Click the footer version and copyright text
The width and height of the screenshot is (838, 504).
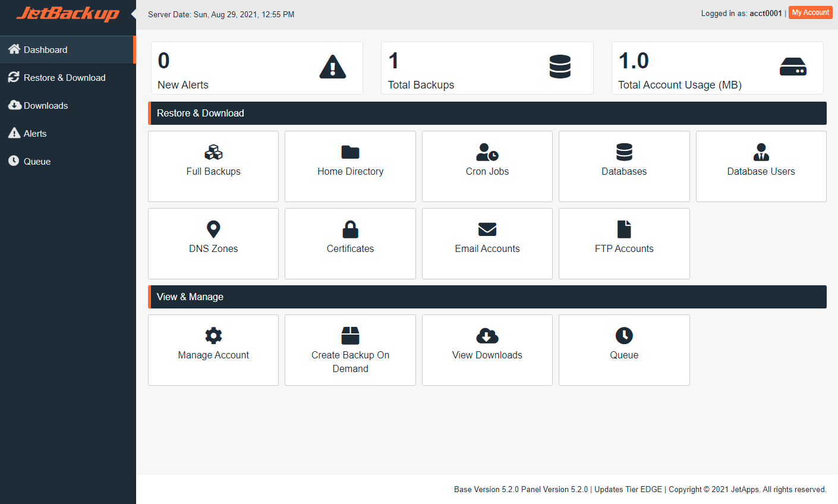(x=640, y=489)
